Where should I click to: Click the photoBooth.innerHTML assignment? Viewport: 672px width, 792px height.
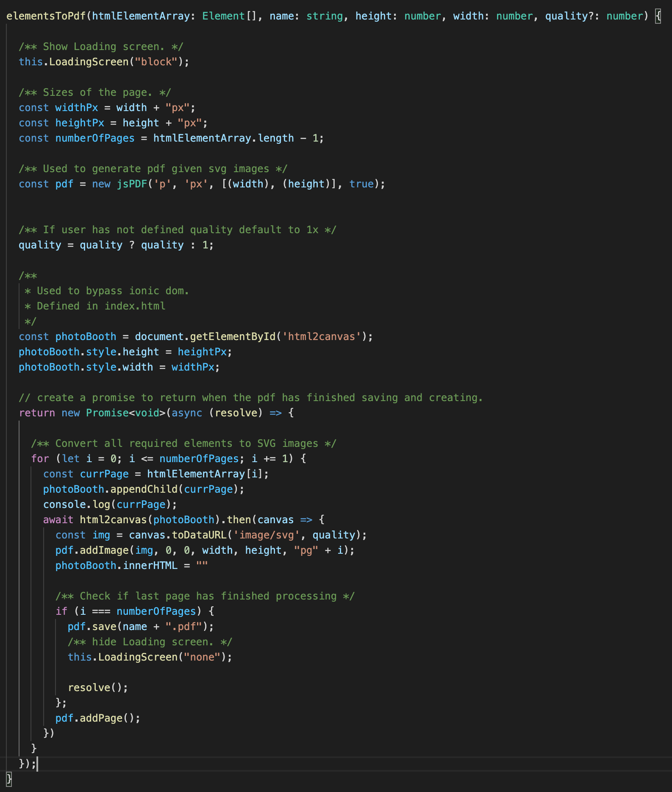(x=131, y=566)
